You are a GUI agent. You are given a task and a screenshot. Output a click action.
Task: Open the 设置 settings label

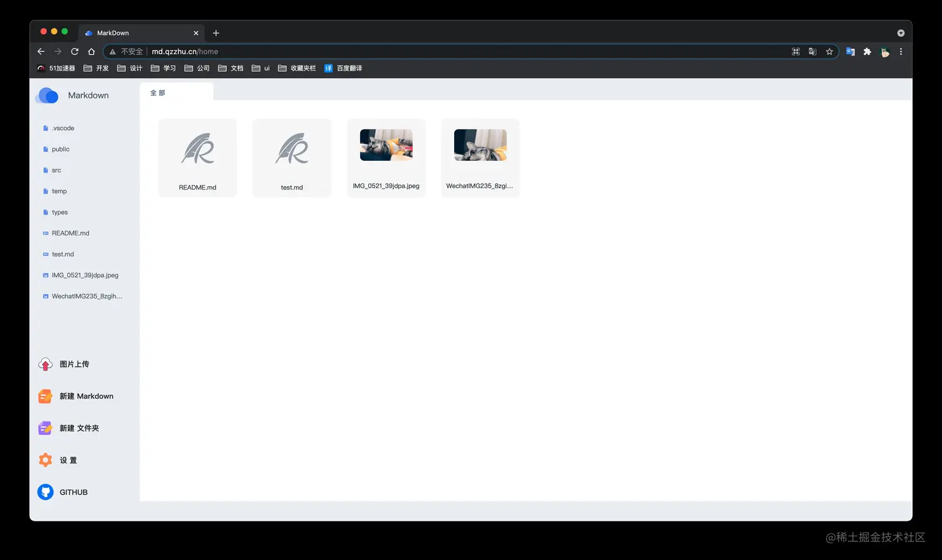(69, 460)
